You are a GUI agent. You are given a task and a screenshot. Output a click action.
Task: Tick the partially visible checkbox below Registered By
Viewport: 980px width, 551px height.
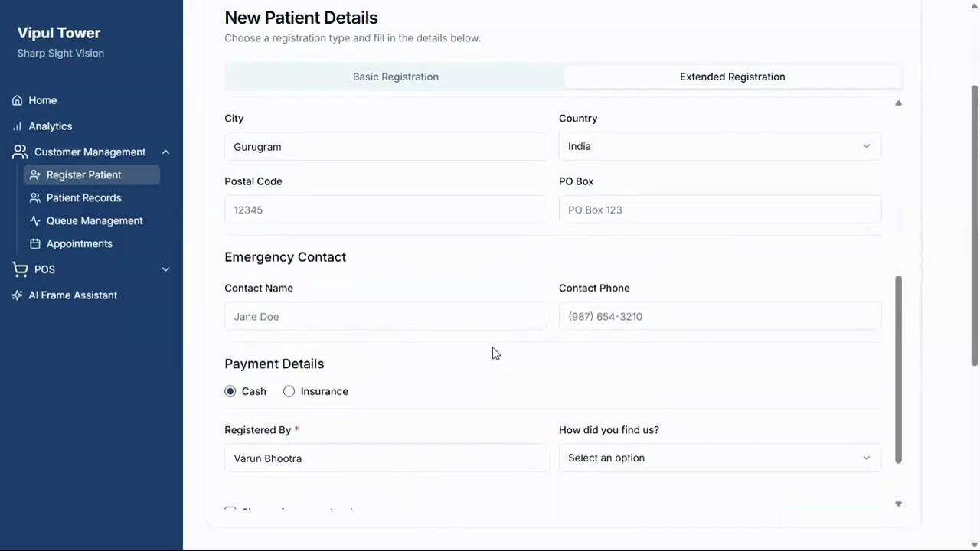coord(230,509)
